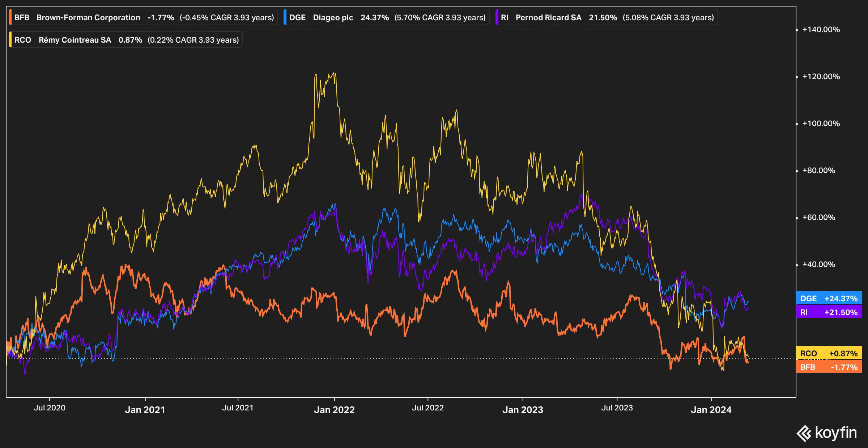The image size is (868, 448).
Task: Click the RCO 0.22% CAGR 3.93 years text
Action: (x=193, y=40)
